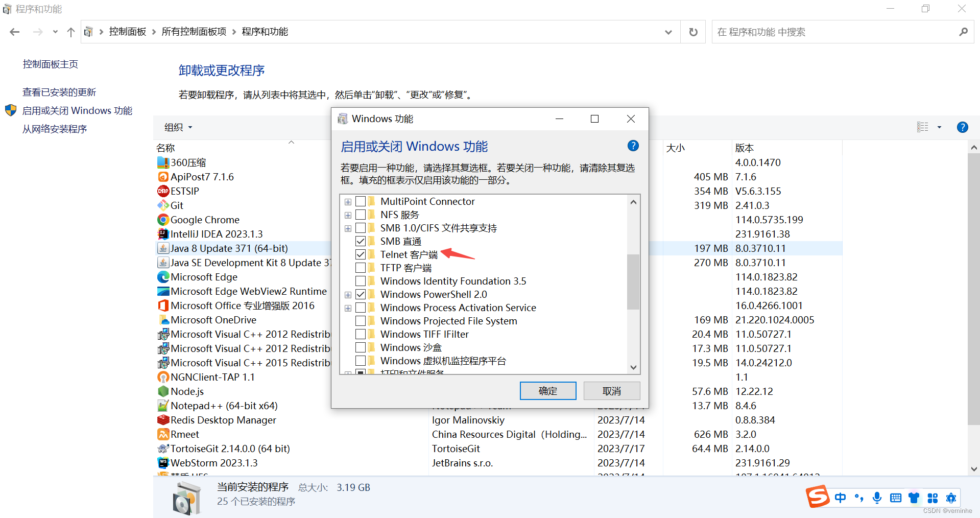980x518 pixels.
Task: Open the 组织 dropdown menu
Action: coord(178,127)
